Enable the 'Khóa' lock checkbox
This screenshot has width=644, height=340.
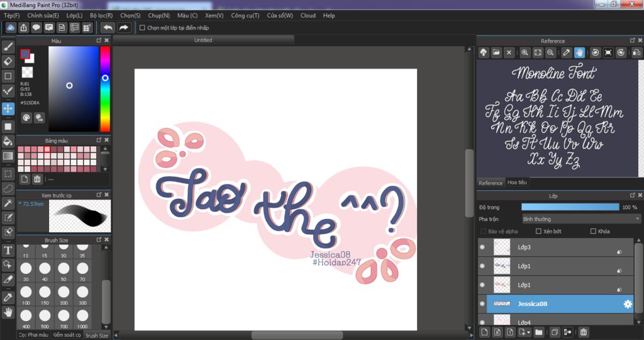(x=593, y=232)
